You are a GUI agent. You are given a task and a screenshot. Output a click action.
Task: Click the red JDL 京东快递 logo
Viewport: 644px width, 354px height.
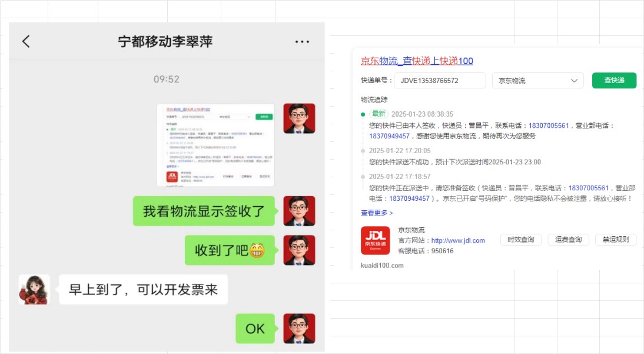(x=376, y=240)
